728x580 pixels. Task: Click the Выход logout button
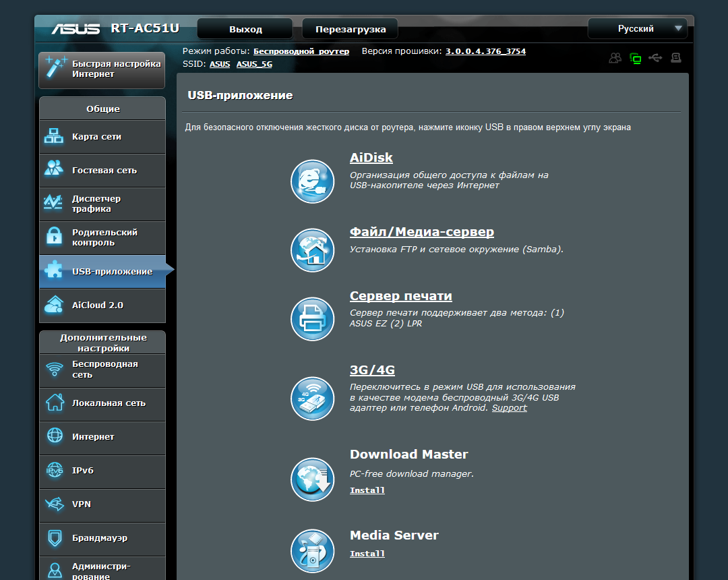245,29
